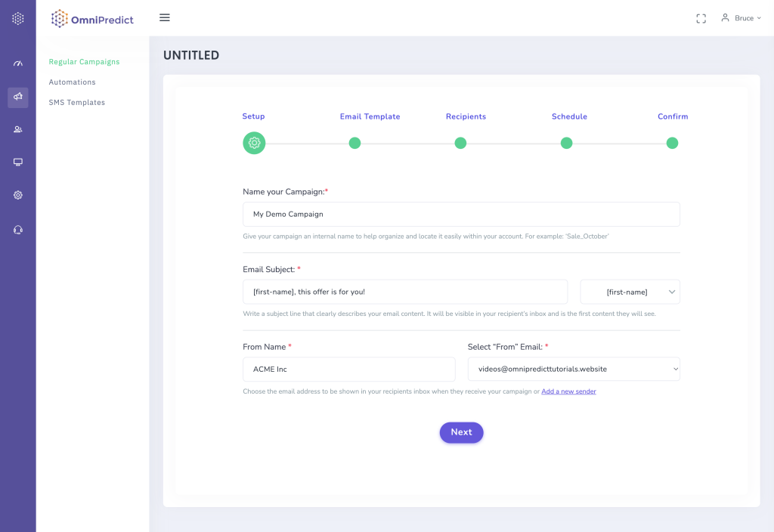Toggle the hamburger menu icon
774x532 pixels.
click(x=165, y=18)
